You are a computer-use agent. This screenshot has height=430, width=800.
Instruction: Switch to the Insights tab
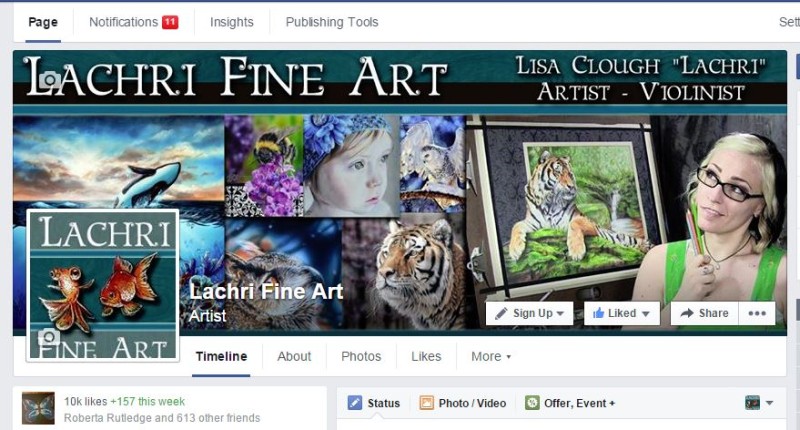232,22
